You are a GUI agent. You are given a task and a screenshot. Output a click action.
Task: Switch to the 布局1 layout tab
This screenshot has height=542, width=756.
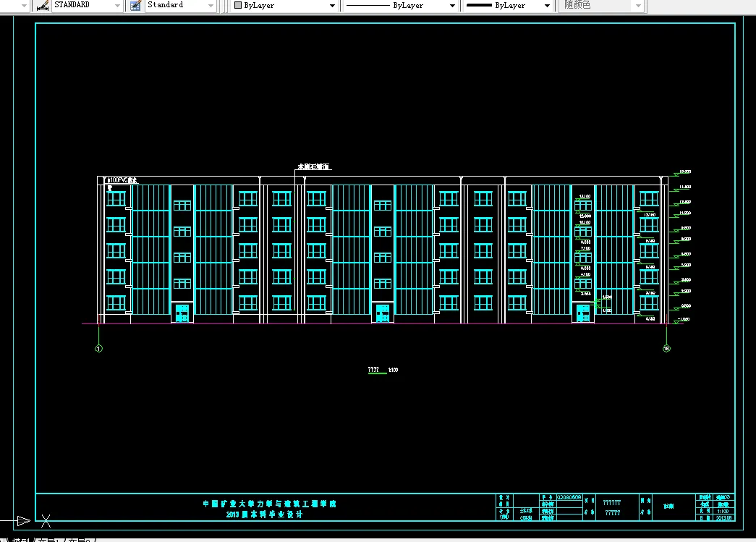[48, 540]
